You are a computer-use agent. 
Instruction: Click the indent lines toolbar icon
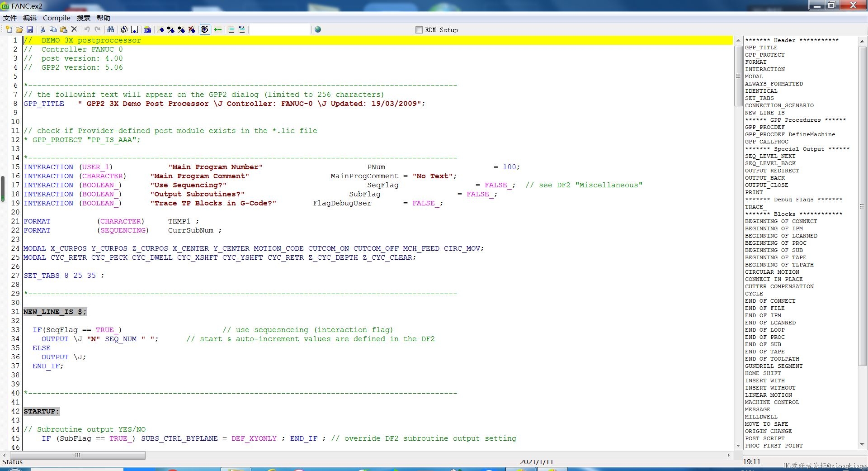point(231,29)
